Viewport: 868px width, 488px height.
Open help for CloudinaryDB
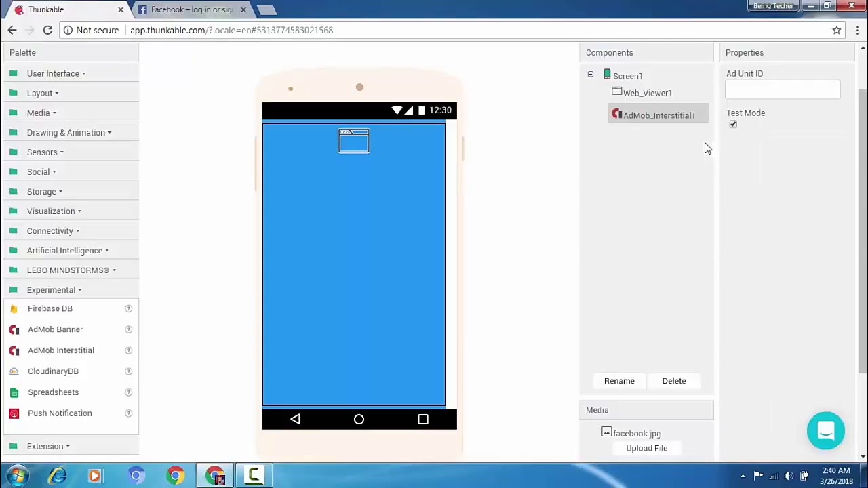click(128, 371)
